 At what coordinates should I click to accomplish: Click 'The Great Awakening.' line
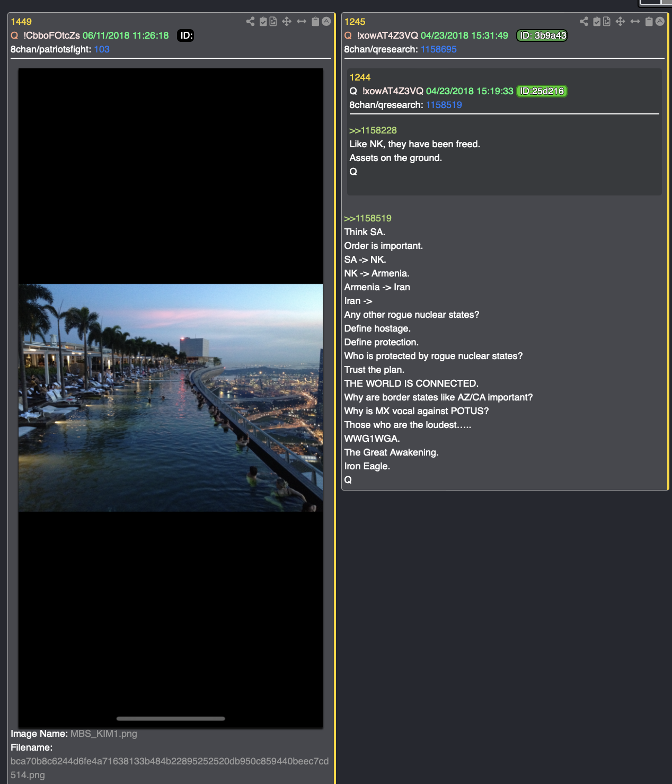pos(392,452)
